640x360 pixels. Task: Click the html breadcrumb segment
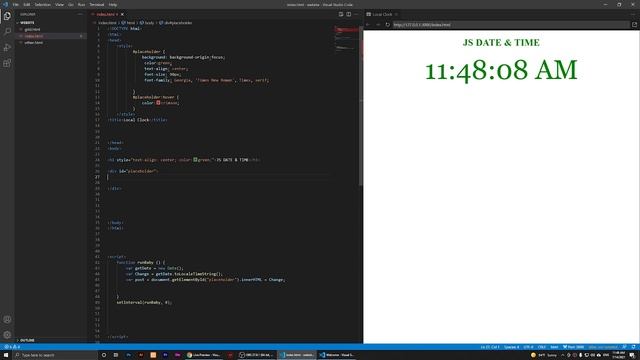point(129,23)
